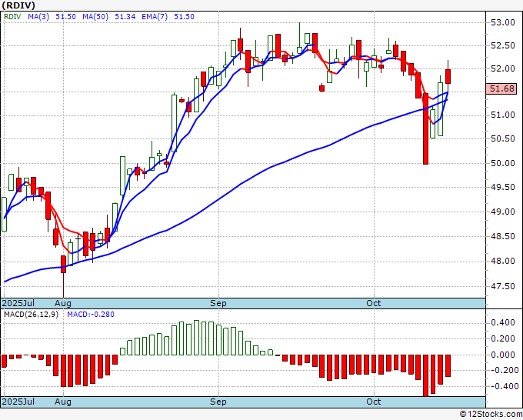Click the 52.00 price axis label
523x420 pixels.
pos(503,68)
